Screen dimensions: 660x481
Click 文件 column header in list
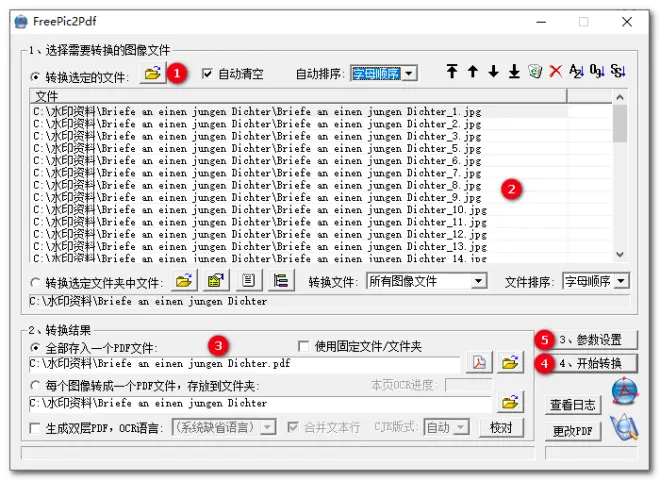point(298,96)
